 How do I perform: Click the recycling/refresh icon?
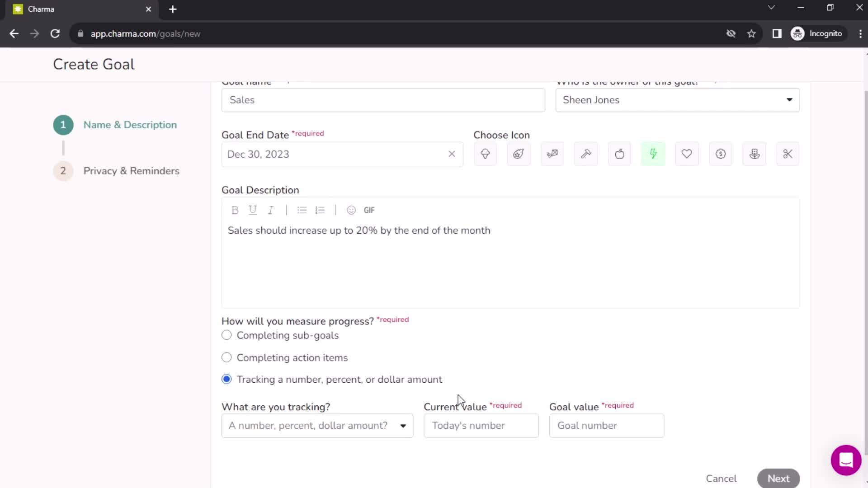coord(54,34)
